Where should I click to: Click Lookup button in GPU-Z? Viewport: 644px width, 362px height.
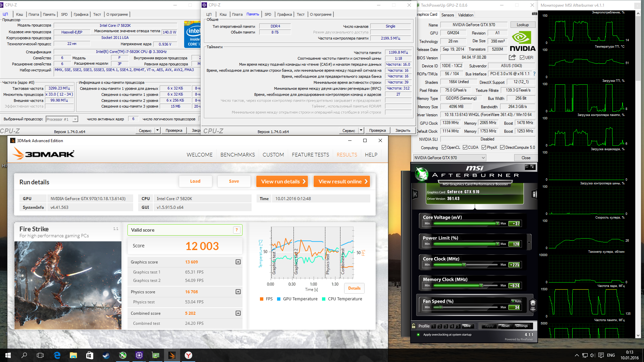tap(522, 25)
